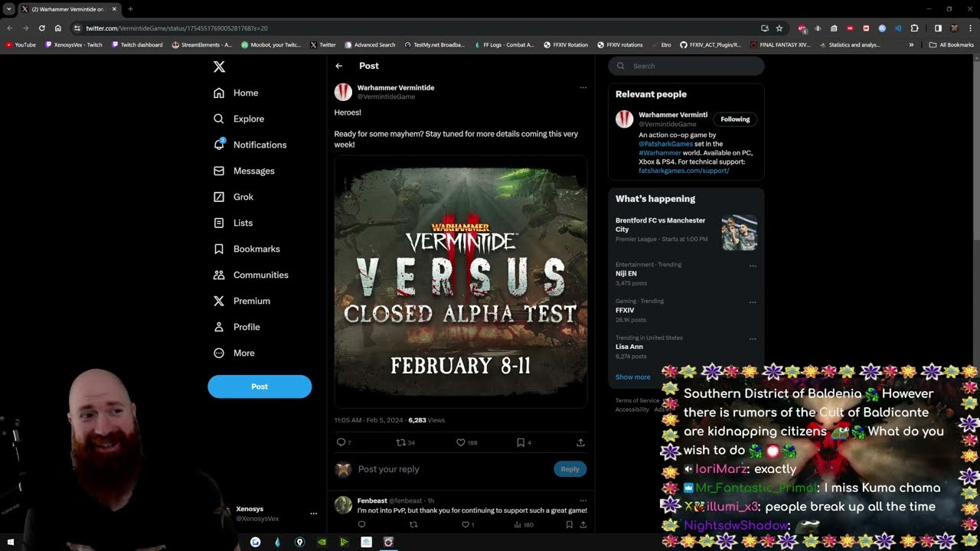Open Bookmarks in the sidebar
The image size is (980, 551).
tap(247, 249)
